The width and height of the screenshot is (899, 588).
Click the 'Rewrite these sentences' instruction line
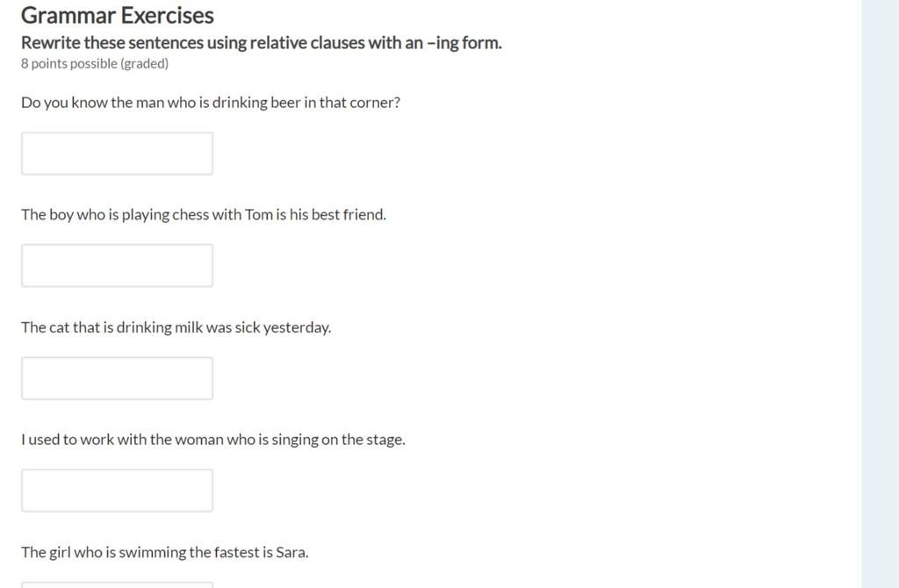coord(262,43)
